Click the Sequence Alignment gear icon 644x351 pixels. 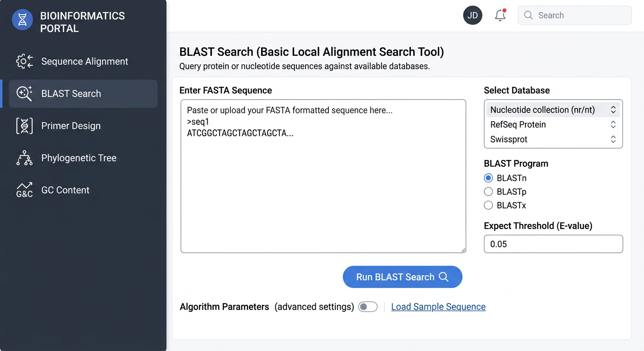tap(24, 61)
